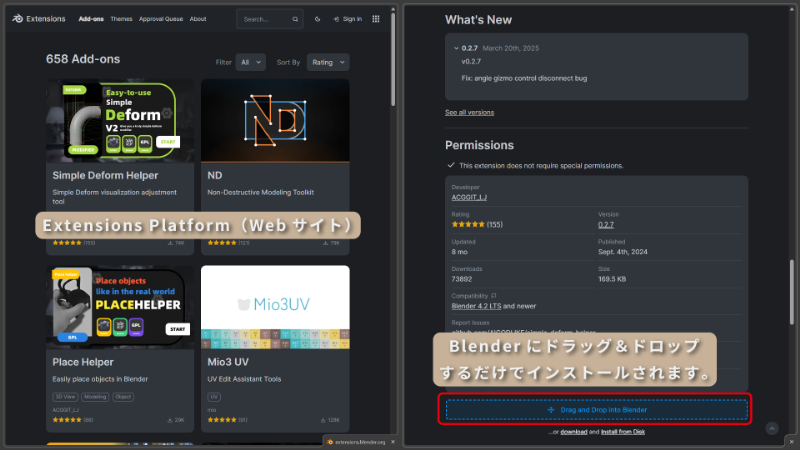Click the Published date Sept. 4th, 2024
Viewport: 800px width, 450px height.
click(622, 252)
